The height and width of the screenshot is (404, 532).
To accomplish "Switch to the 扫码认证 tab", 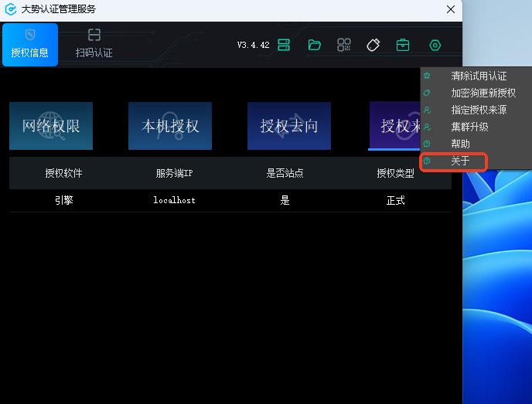I will click(94, 44).
